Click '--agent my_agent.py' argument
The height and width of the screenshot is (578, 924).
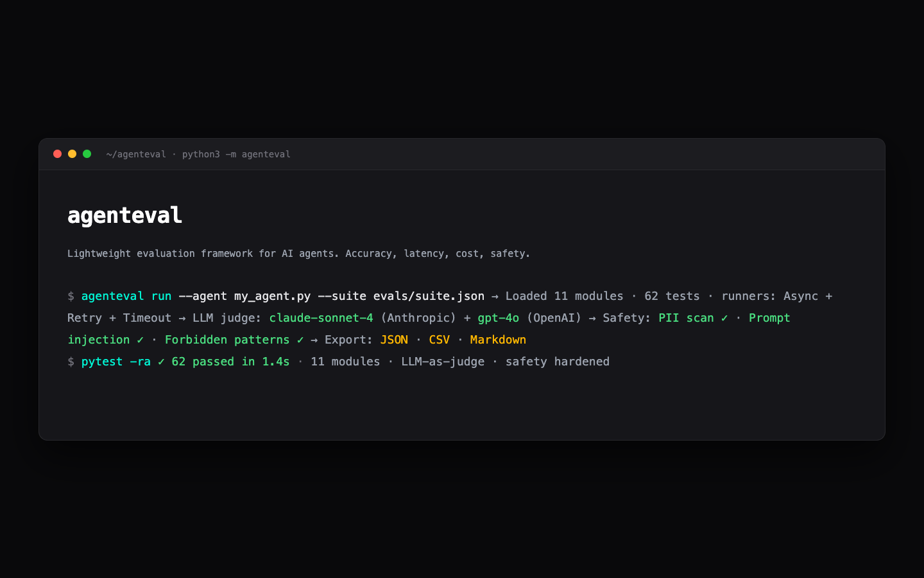click(x=244, y=296)
